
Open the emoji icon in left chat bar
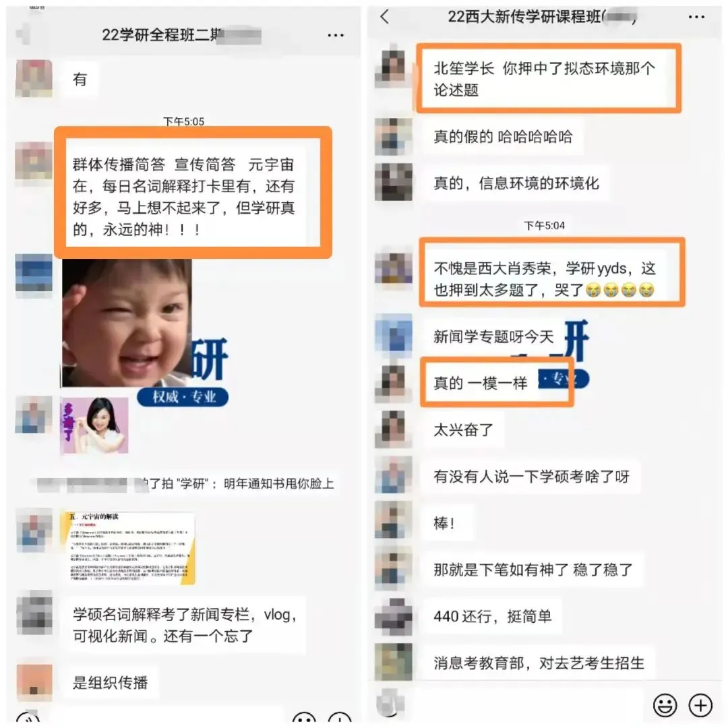(304, 719)
